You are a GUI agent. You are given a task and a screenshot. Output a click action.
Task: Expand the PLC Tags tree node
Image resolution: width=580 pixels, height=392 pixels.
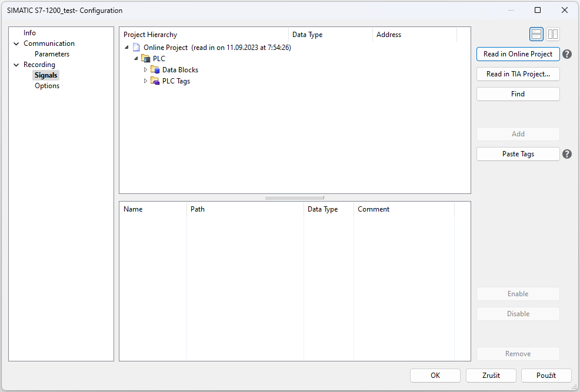click(145, 81)
